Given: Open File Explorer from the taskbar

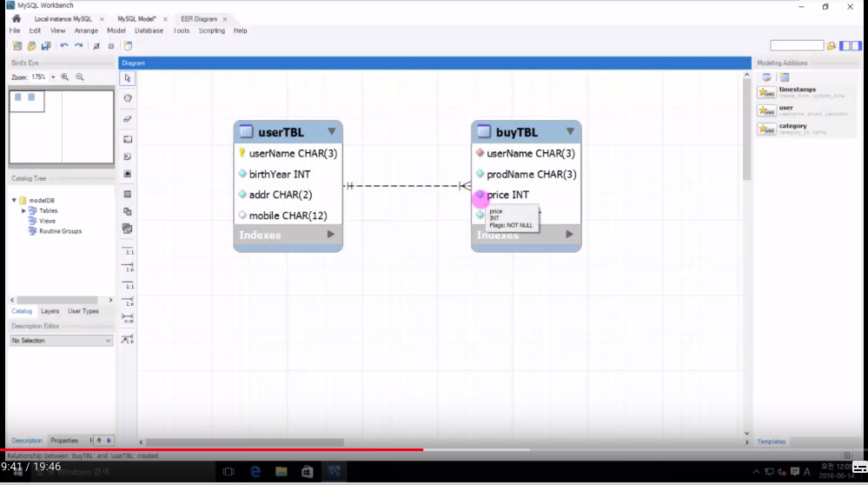Looking at the screenshot, I should point(282,471).
